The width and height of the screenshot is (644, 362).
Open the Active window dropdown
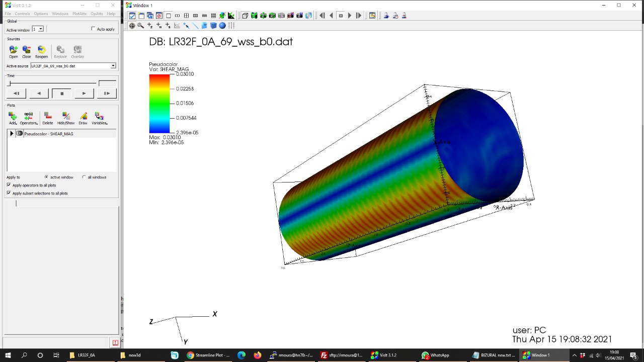tap(41, 29)
